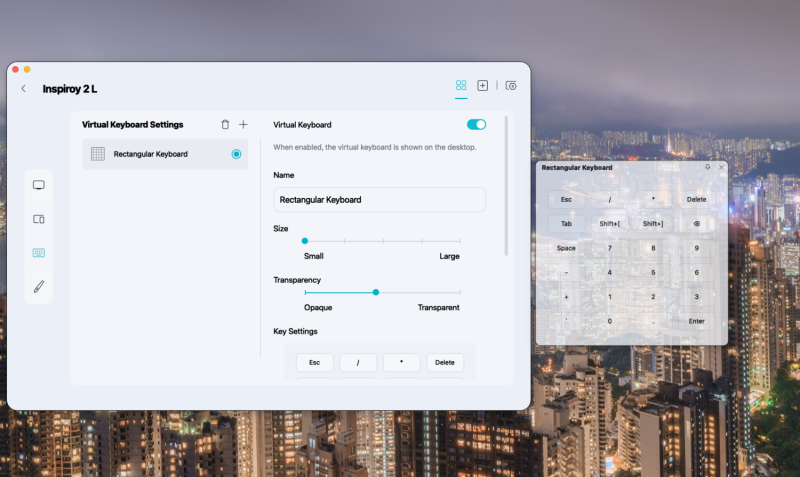800x477 pixels.
Task: Open the settings folder icon at top right
Action: point(511,86)
